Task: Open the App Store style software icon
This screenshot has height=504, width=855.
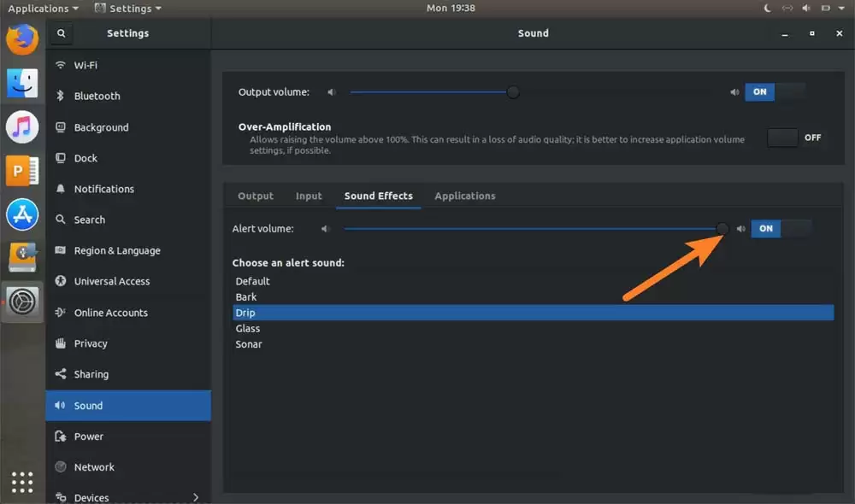Action: pos(22,214)
